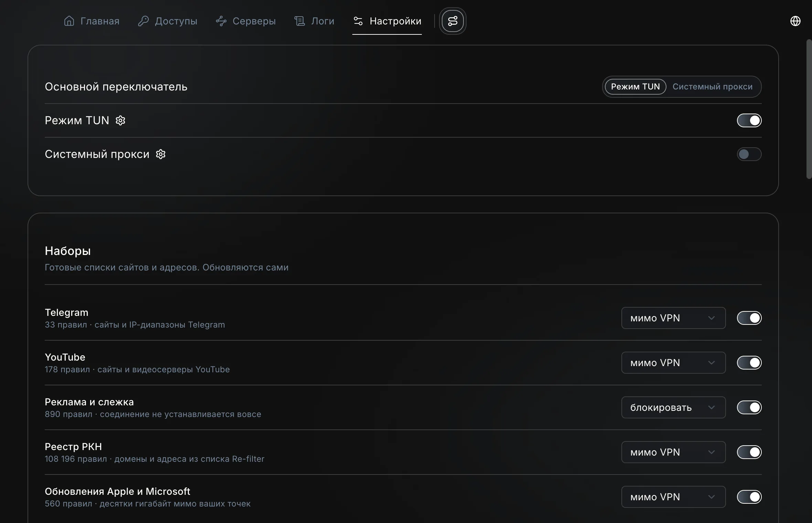
Task: Select the Настройки tab
Action: (387, 21)
